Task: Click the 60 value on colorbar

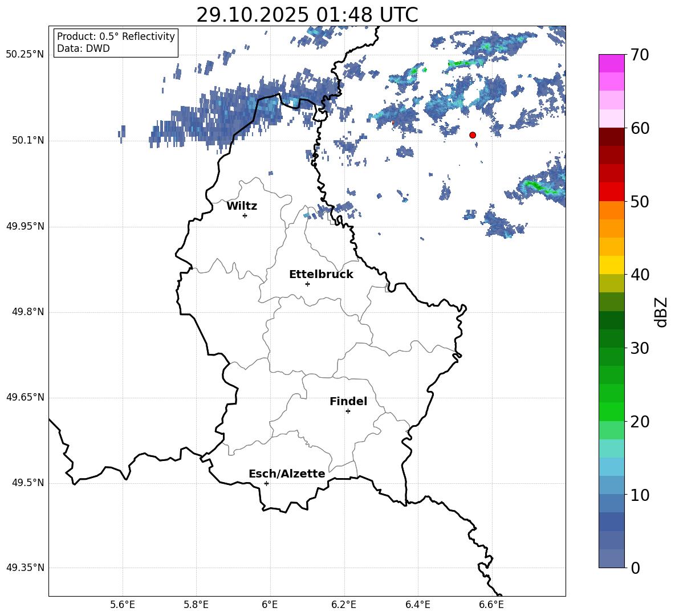Action: click(x=640, y=128)
